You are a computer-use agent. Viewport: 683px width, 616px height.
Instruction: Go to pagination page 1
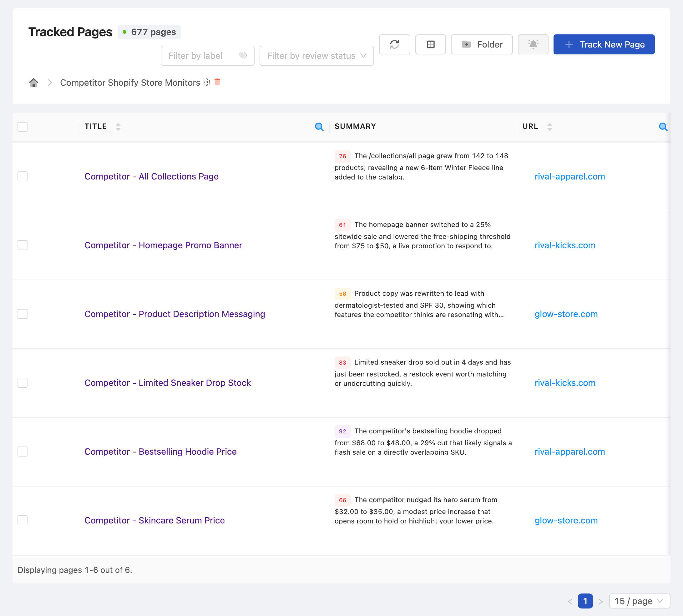(x=585, y=601)
